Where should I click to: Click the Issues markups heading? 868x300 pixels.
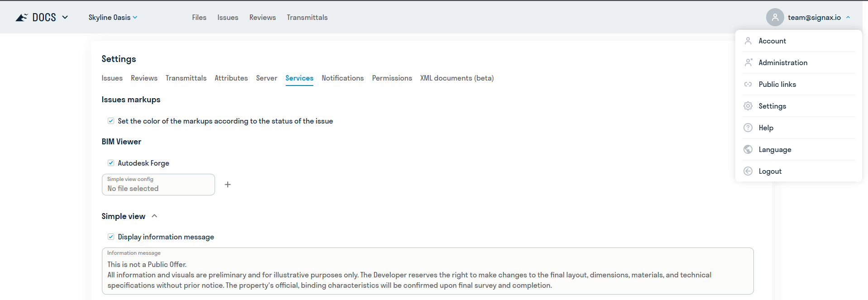(131, 100)
